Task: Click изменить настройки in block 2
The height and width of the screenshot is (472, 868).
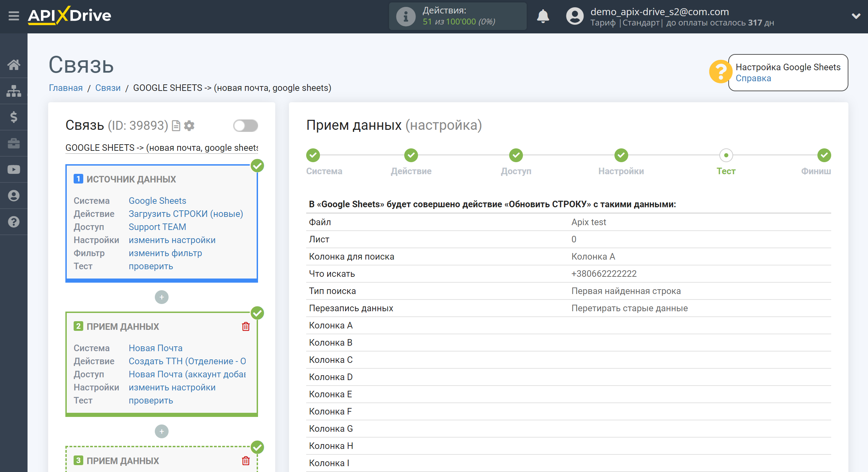Action: (172, 387)
